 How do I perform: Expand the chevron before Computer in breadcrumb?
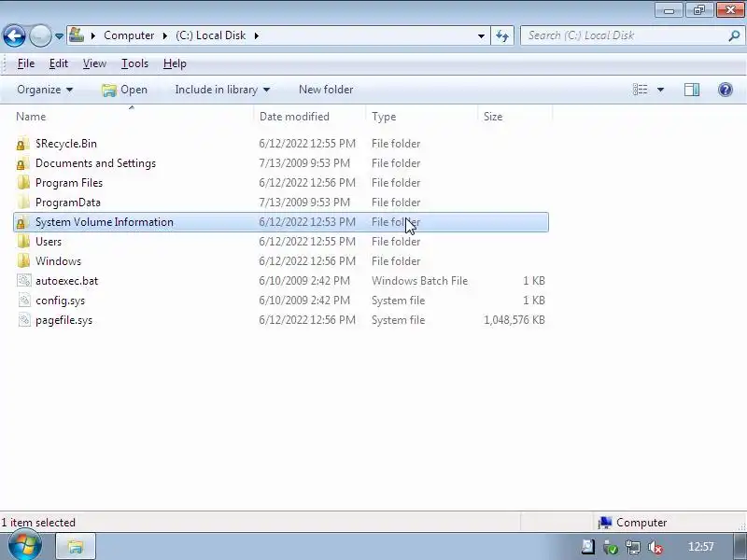click(93, 35)
